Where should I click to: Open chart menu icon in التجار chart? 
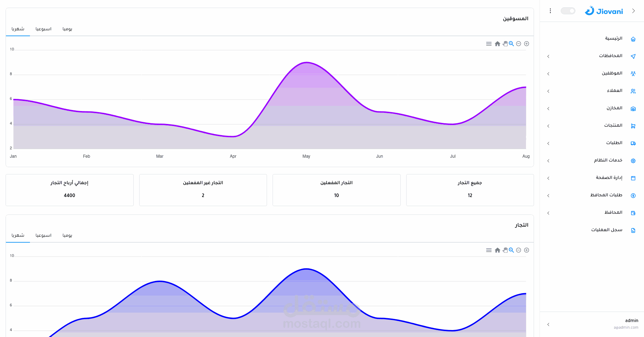click(489, 250)
